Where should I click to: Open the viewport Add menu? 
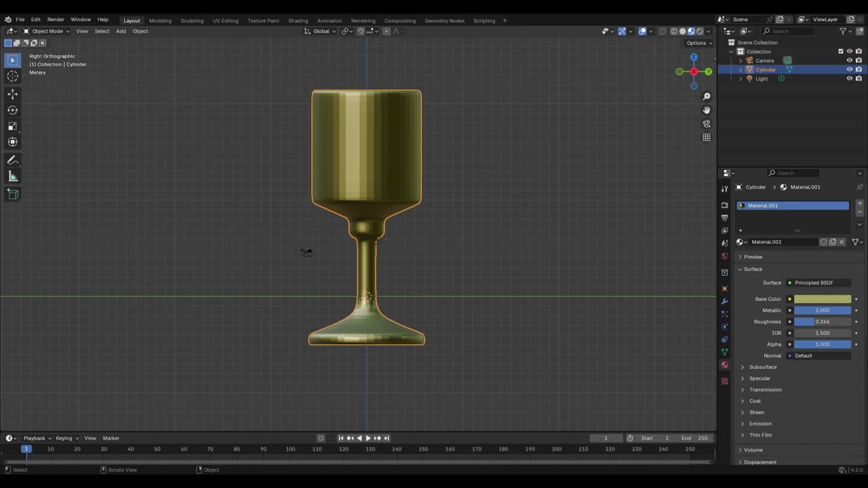121,31
